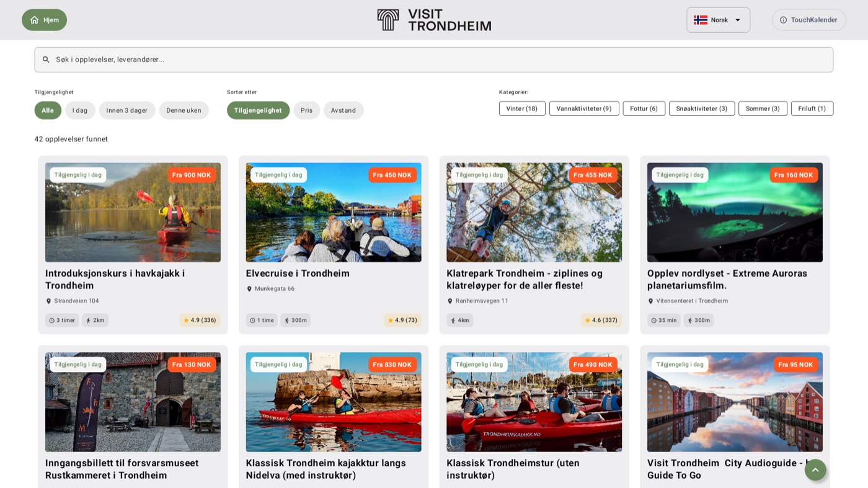Click the clock icon in 35 min chip
This screenshot has height=488, width=868.
tap(654, 321)
